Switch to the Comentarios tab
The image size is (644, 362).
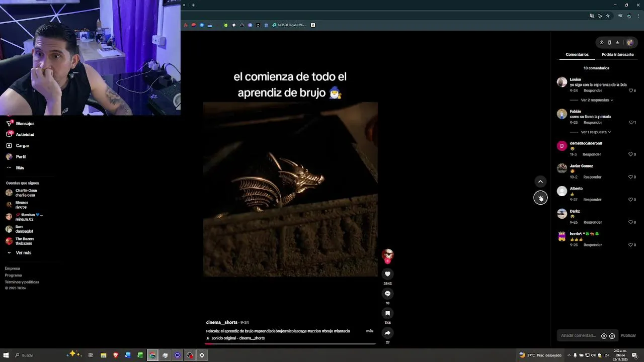click(x=577, y=54)
